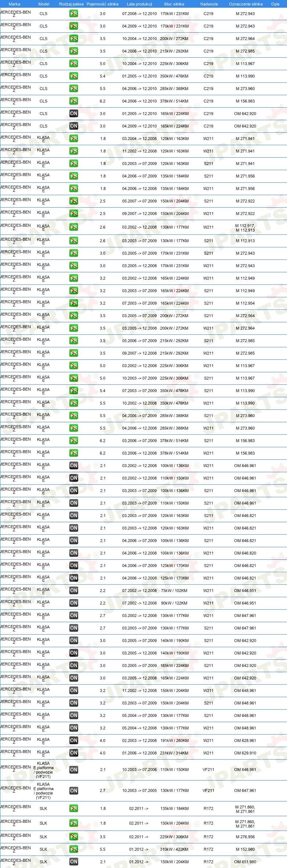
Task: Select power value 75kW / 102KM
Action: click(174, 591)
